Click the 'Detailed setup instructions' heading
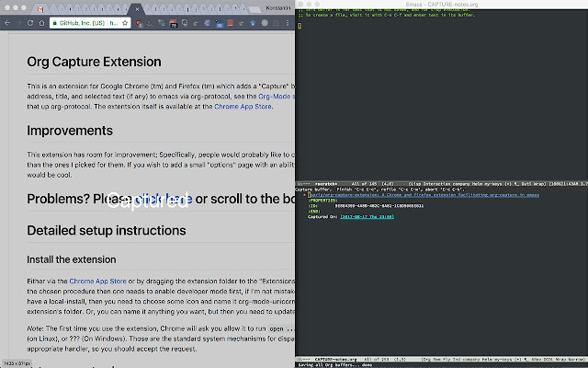The height and width of the screenshot is (368, 588). 107,230
